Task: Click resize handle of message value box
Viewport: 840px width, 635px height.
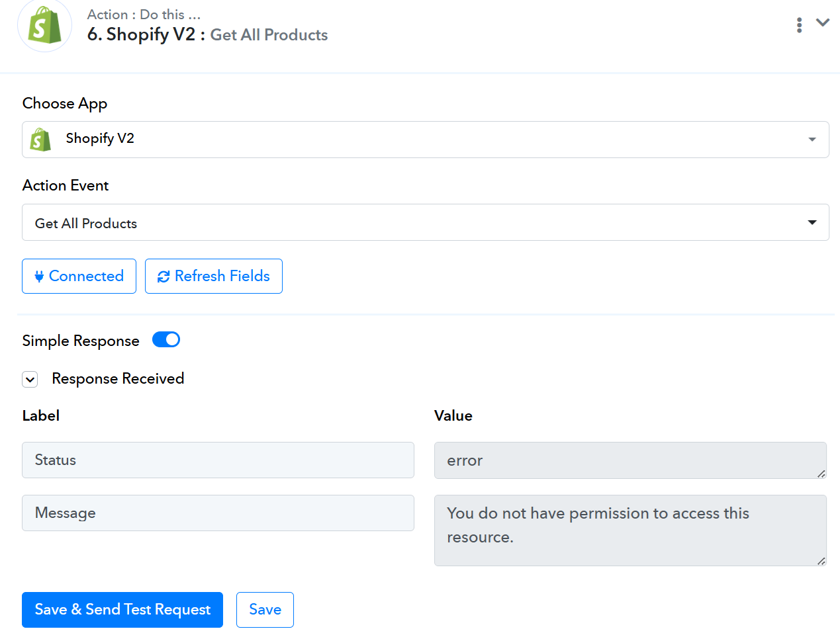Action: tap(821, 560)
